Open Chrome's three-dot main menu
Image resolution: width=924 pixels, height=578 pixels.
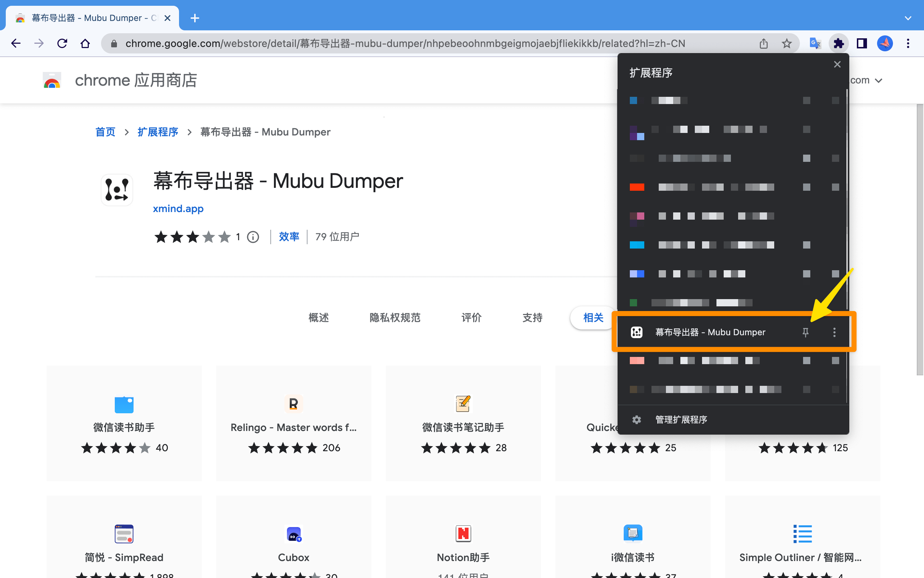click(908, 43)
